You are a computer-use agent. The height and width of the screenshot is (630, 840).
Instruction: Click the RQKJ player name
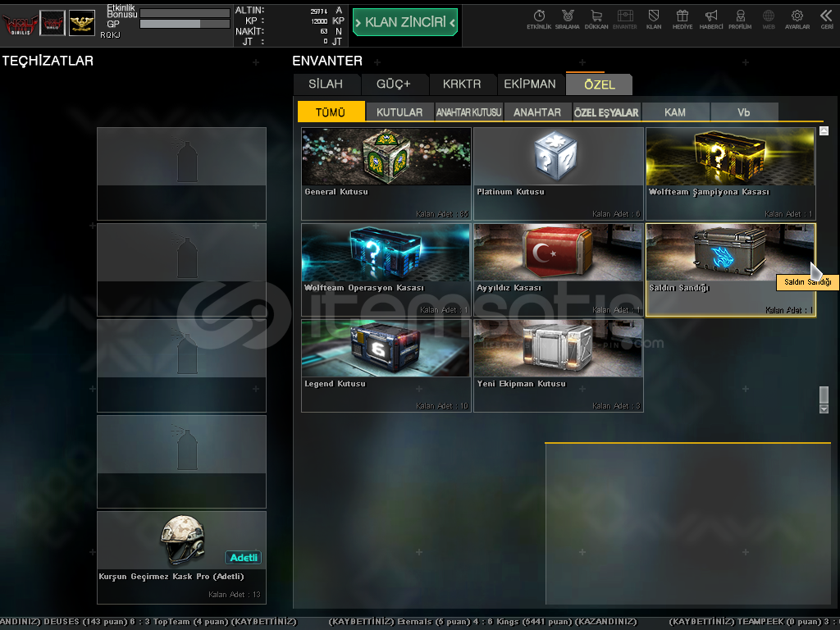pos(111,34)
